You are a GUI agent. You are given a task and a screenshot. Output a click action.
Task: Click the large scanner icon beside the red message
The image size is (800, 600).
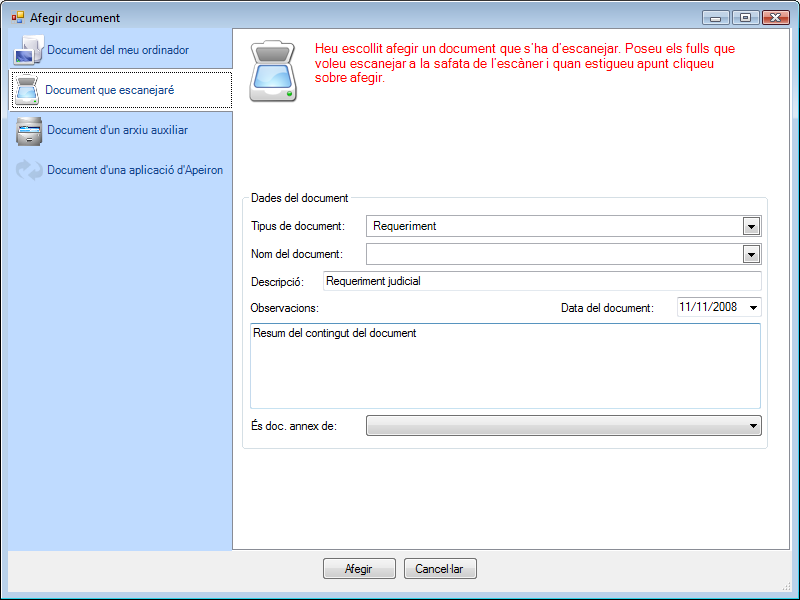tap(273, 71)
